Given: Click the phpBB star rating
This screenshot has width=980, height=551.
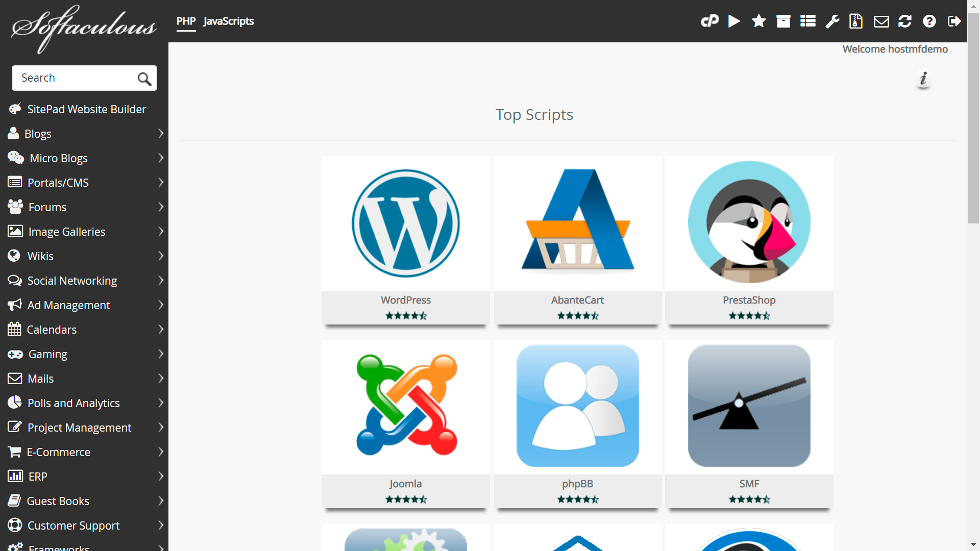Looking at the screenshot, I should click(577, 499).
